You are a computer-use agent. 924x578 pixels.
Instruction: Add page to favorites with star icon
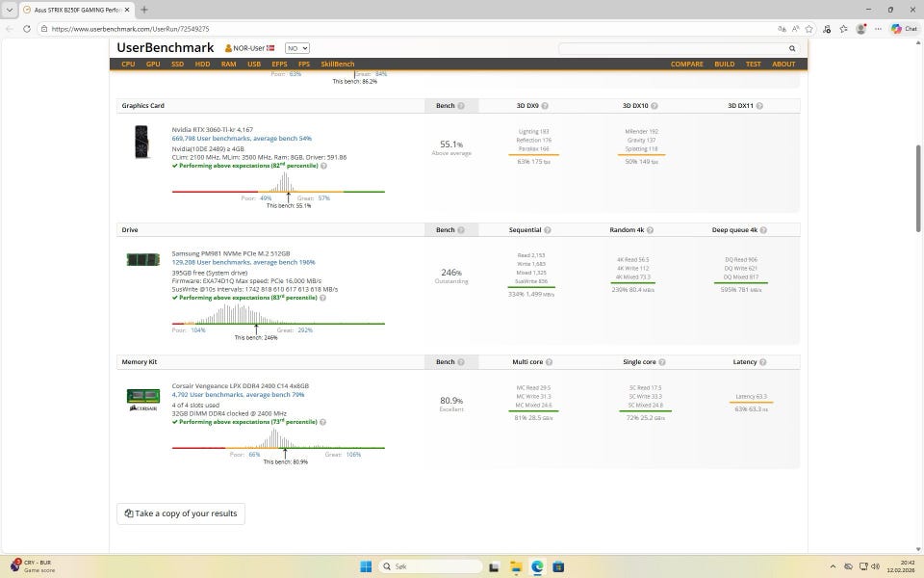[x=809, y=28]
